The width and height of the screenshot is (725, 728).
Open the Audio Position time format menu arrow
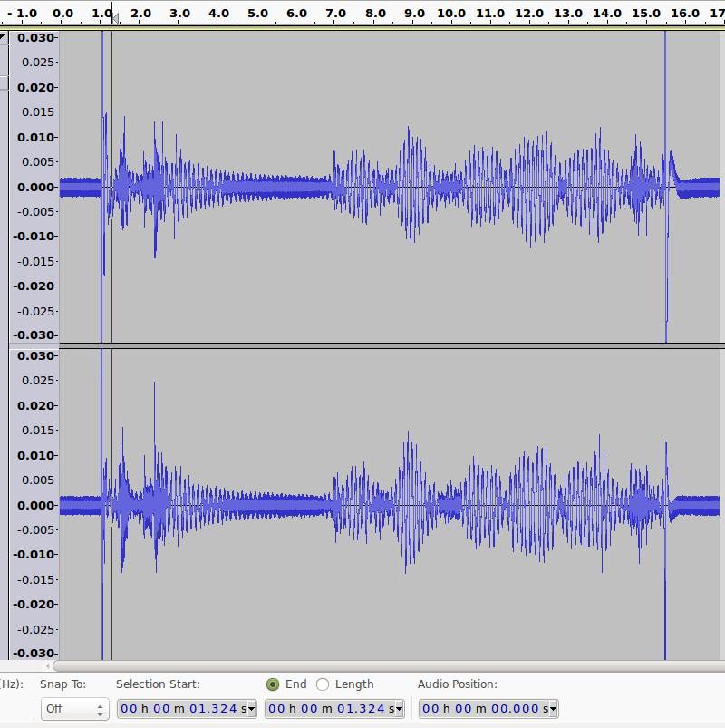click(552, 709)
